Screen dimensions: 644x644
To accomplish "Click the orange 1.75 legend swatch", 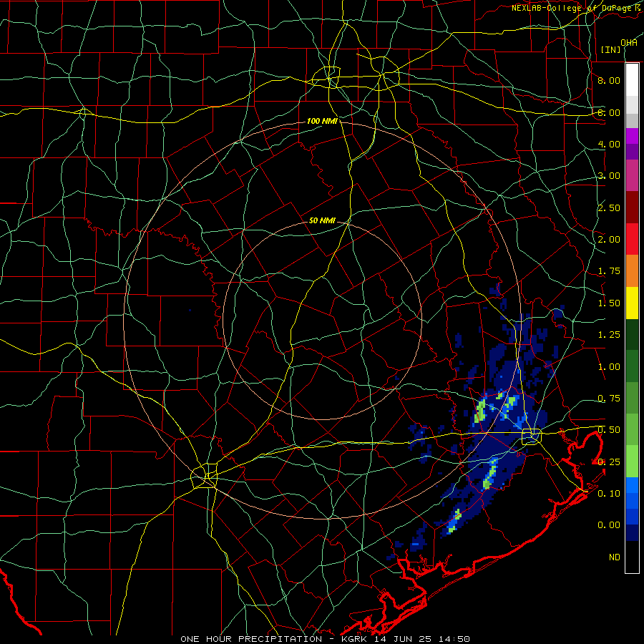I will click(x=632, y=270).
